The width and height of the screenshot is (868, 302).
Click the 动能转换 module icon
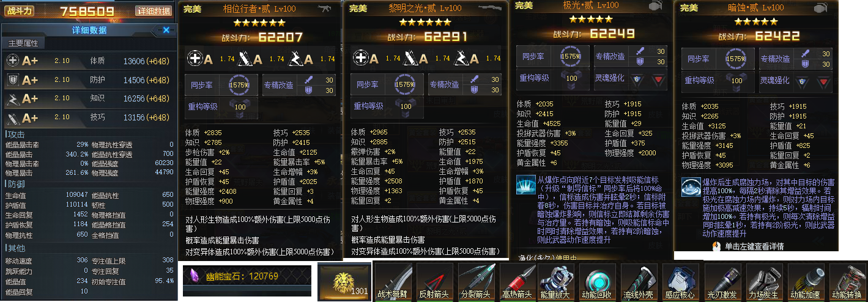[x=848, y=282]
